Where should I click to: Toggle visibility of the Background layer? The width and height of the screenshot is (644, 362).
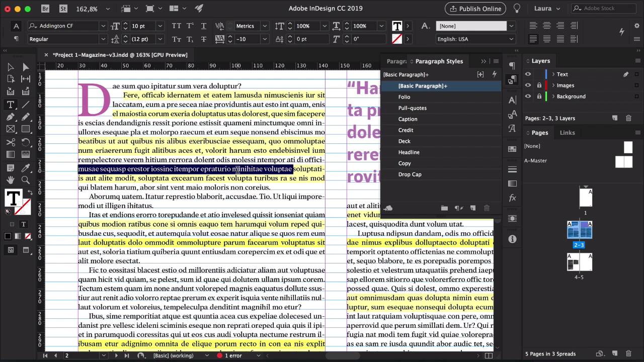pos(528,97)
